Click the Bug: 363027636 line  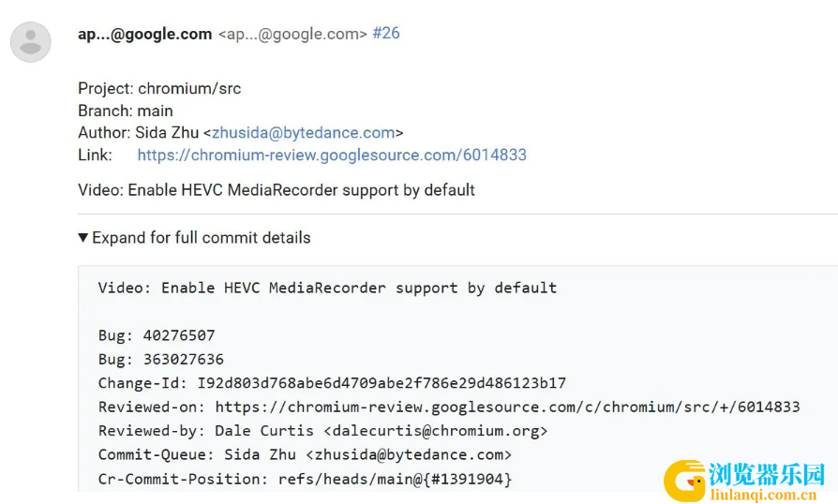tap(161, 360)
